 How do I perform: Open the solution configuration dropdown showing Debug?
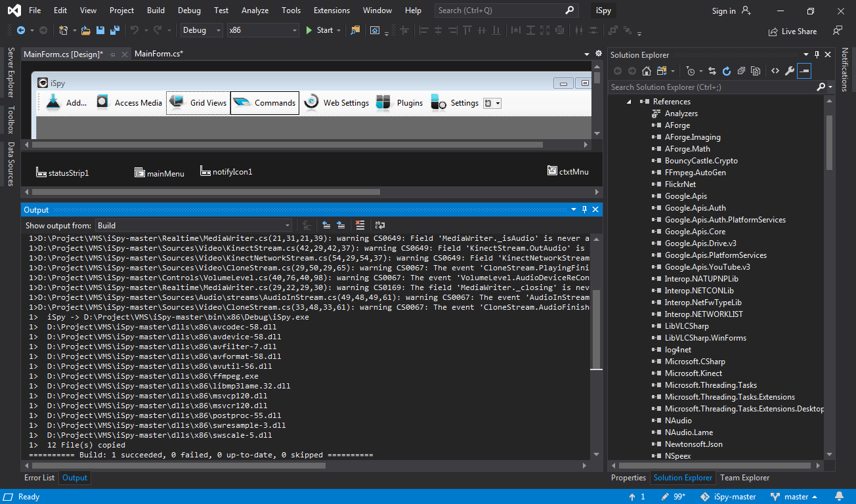pos(200,30)
